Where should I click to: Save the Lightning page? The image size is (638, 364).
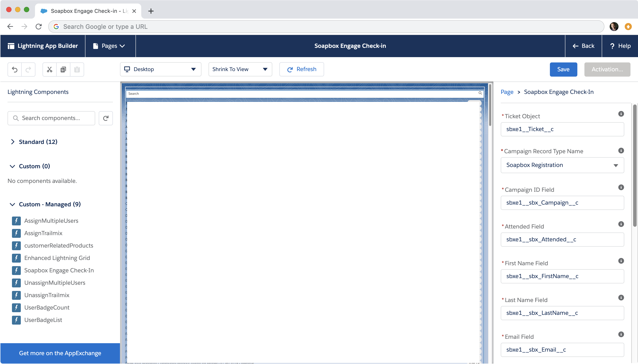[x=563, y=69]
